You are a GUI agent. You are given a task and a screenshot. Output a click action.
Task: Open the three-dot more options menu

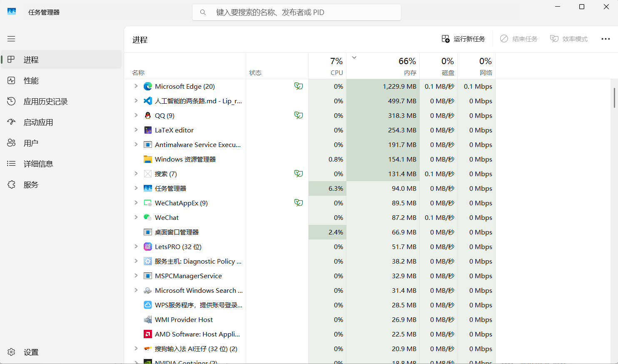pyautogui.click(x=606, y=39)
